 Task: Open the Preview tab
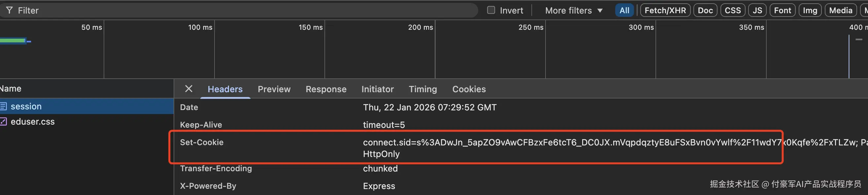tap(274, 89)
